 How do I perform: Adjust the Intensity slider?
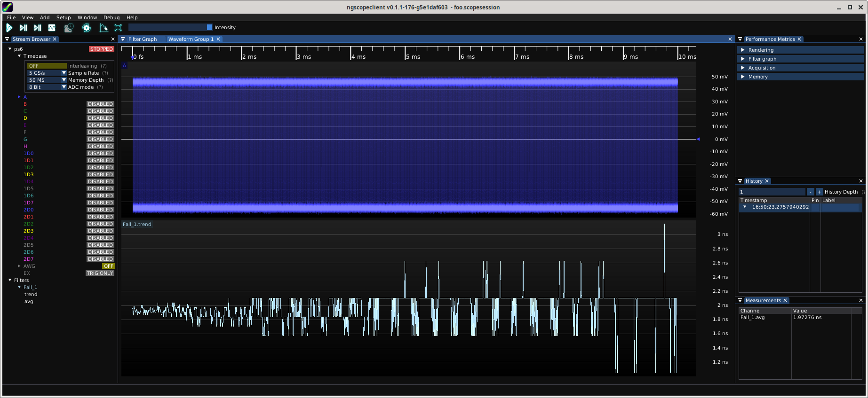pos(170,27)
